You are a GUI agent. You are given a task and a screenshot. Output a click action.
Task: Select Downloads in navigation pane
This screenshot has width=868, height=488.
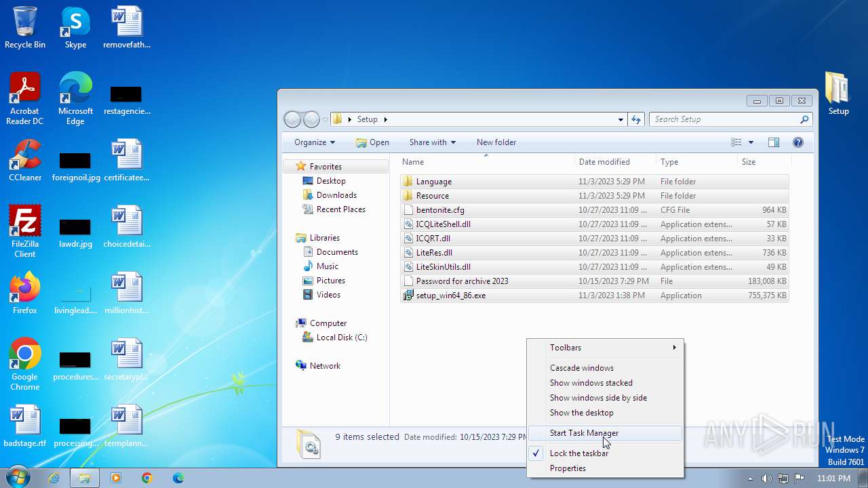click(336, 195)
